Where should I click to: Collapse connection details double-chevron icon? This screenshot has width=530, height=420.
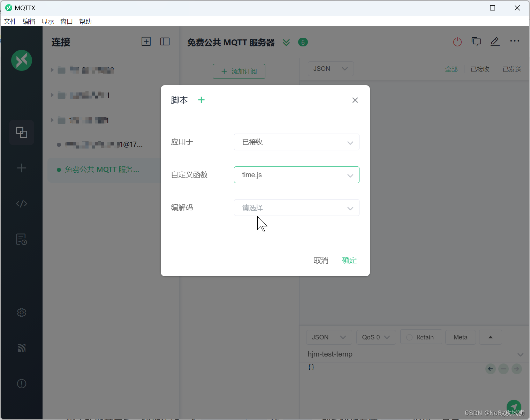pyautogui.click(x=286, y=43)
